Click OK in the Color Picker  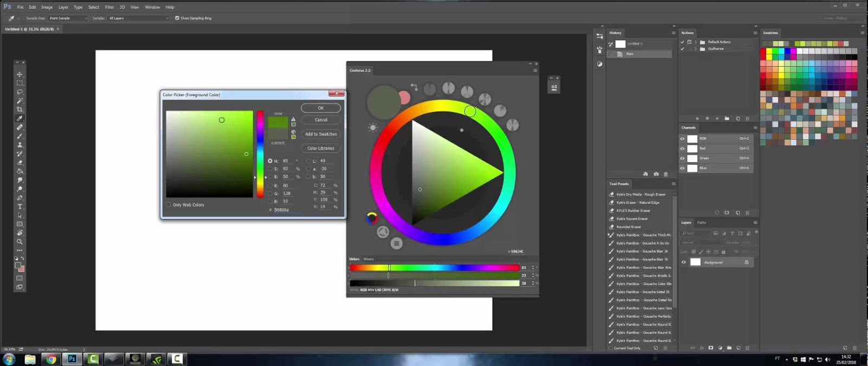pyautogui.click(x=321, y=108)
